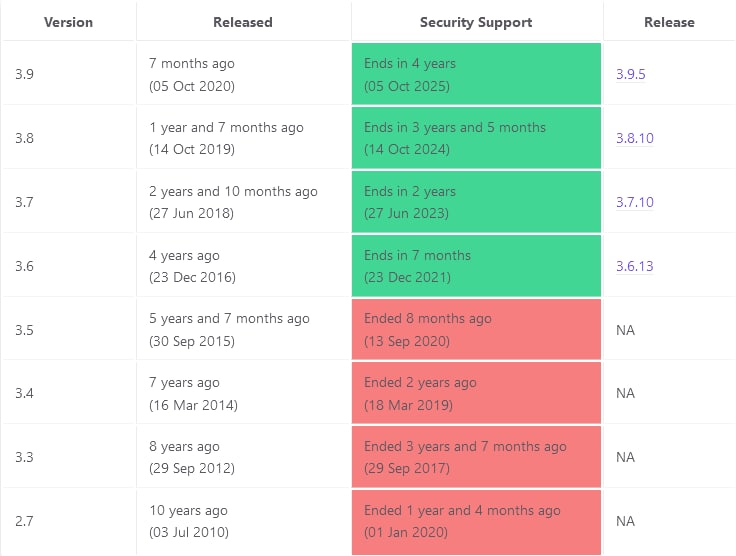The height and width of the screenshot is (556, 736).
Task: Open the 3.8.10 release link
Action: [x=635, y=138]
